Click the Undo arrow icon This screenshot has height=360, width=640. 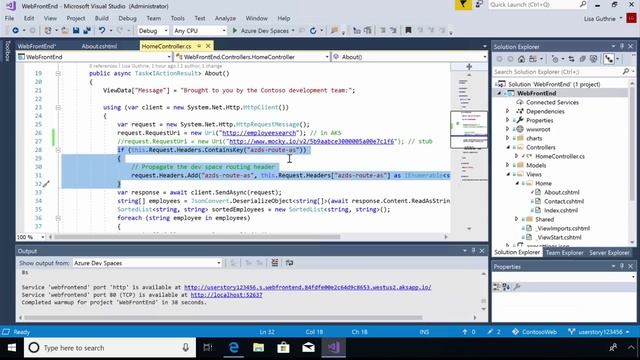click(102, 31)
